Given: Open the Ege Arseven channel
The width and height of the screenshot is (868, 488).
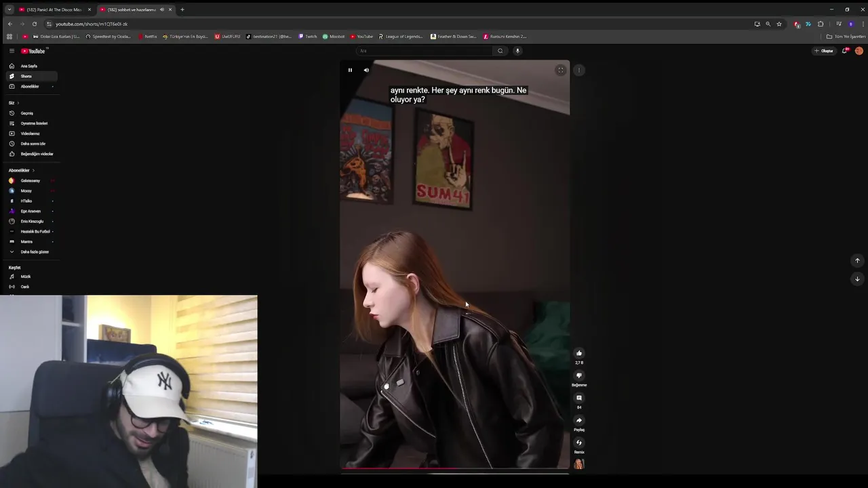Looking at the screenshot, I should coord(31,211).
